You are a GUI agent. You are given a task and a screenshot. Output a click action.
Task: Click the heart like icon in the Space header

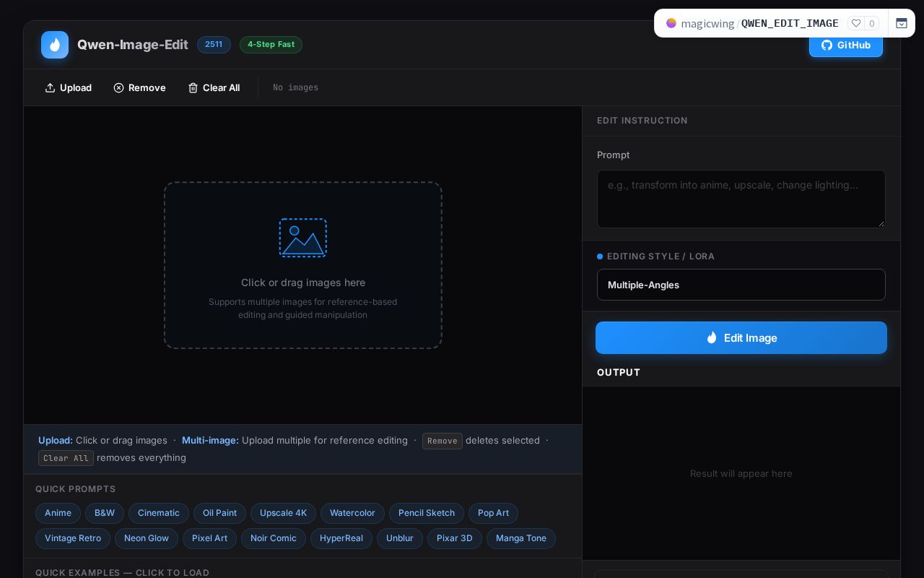coord(856,23)
